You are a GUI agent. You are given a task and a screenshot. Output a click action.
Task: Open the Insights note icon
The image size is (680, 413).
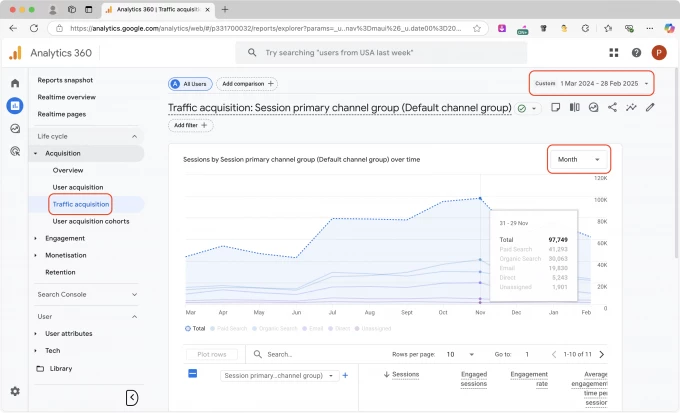[x=555, y=107]
